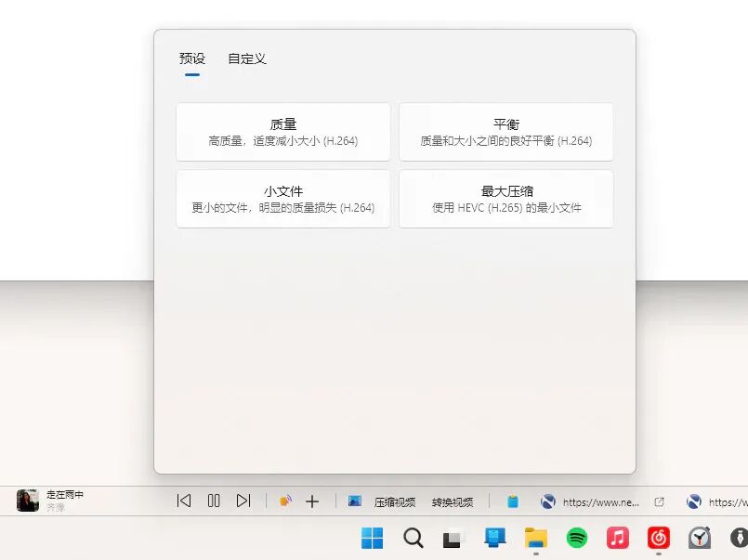Image resolution: width=748 pixels, height=560 pixels.
Task: Click the orange speaker icon beside the plus
Action: pyautogui.click(x=285, y=501)
